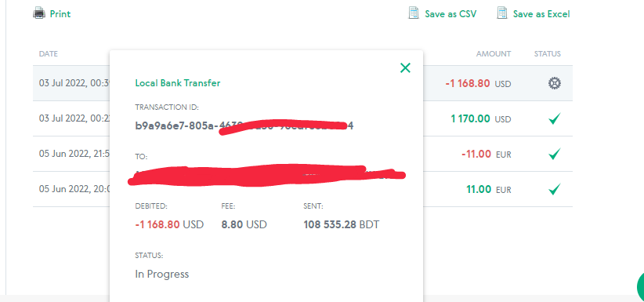The height and width of the screenshot is (302, 644).
Task: Click green checkmark for 11.00 EUR row
Action: pos(554,190)
